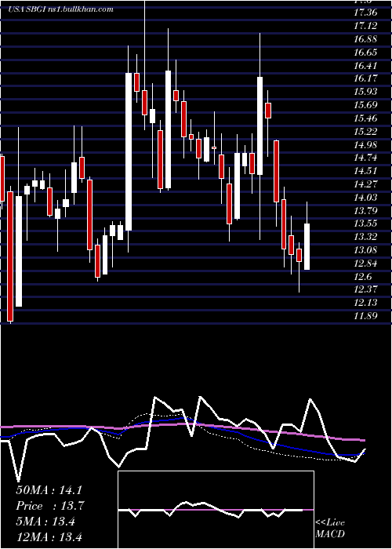This screenshot has width=392, height=549.
Task: Click the 12.6 price axis label
Action: click(362, 277)
